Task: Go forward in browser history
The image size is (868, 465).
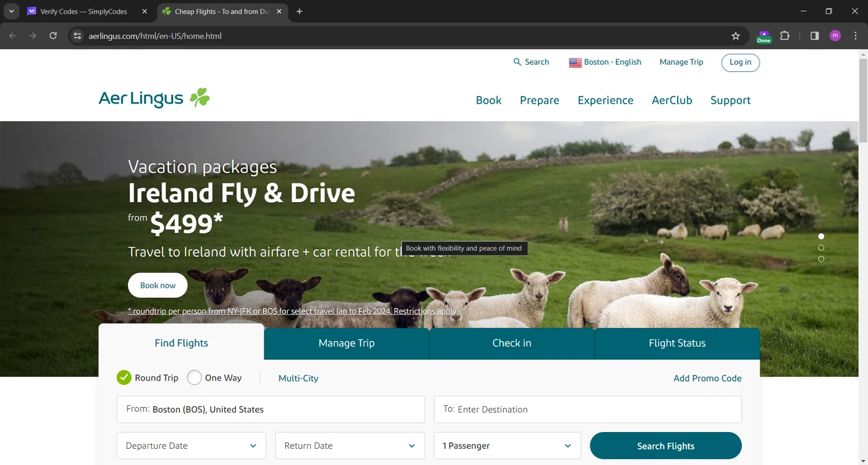Action: click(x=33, y=36)
